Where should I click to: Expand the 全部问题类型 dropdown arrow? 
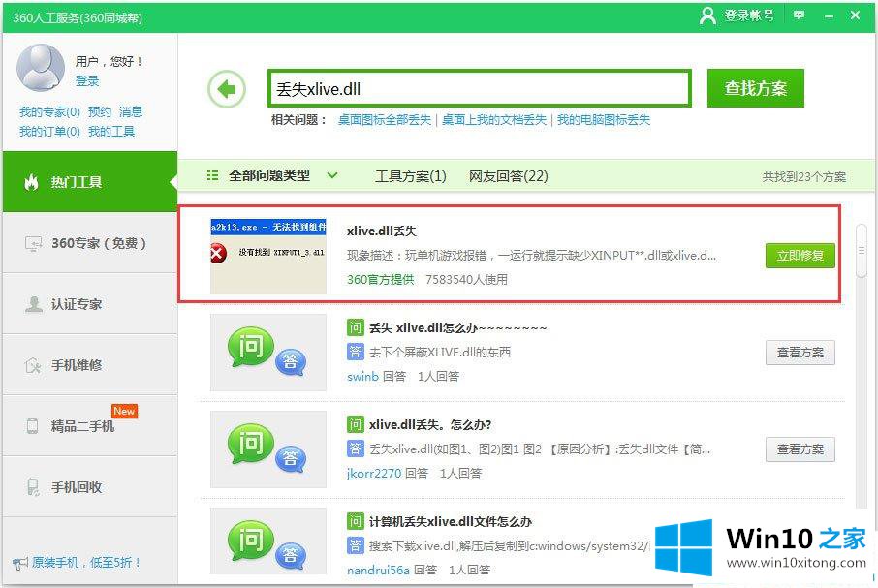click(332, 175)
